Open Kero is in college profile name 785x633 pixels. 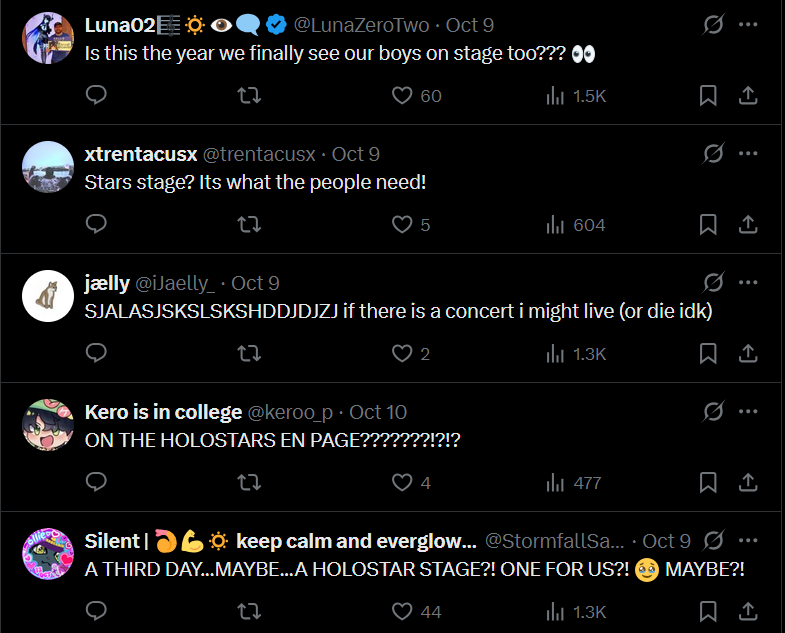[x=163, y=412]
